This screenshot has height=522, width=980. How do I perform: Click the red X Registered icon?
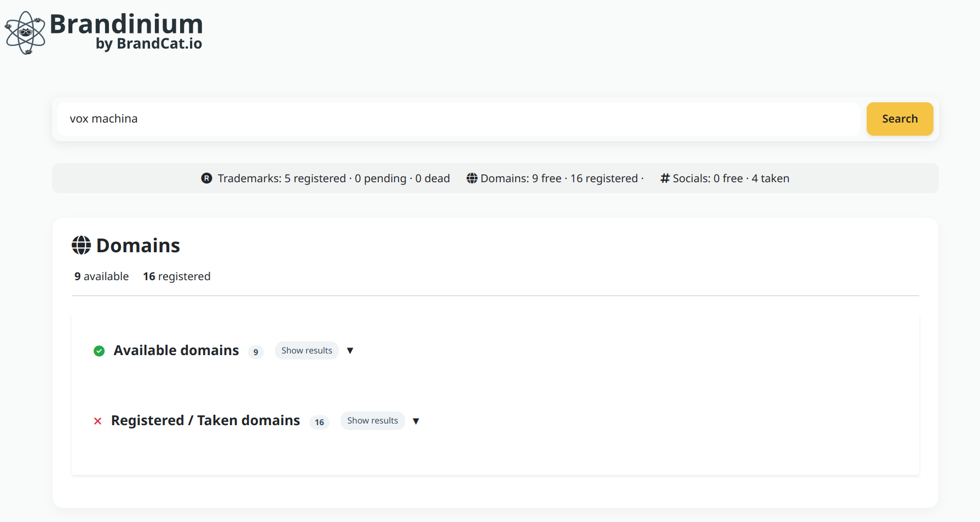(x=97, y=421)
